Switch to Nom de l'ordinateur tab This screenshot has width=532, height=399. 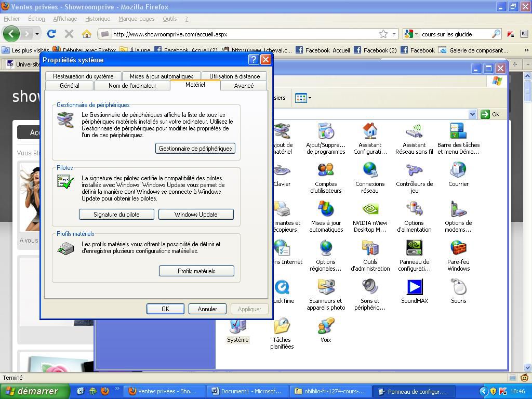tap(132, 86)
